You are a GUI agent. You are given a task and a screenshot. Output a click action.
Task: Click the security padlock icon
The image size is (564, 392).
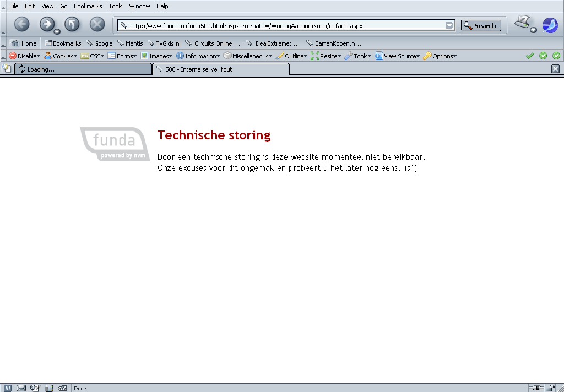pyautogui.click(x=550, y=388)
